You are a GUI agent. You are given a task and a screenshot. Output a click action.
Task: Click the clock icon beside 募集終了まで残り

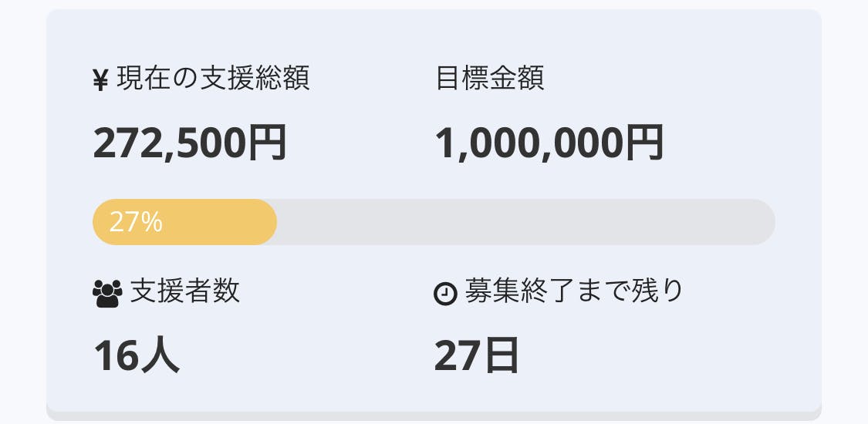click(446, 294)
